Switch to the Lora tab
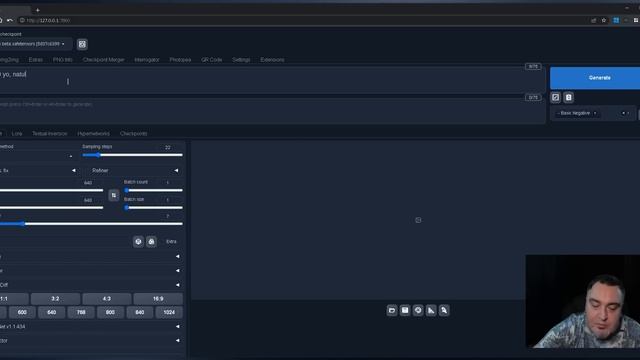The width and height of the screenshot is (640, 360). pyautogui.click(x=17, y=133)
